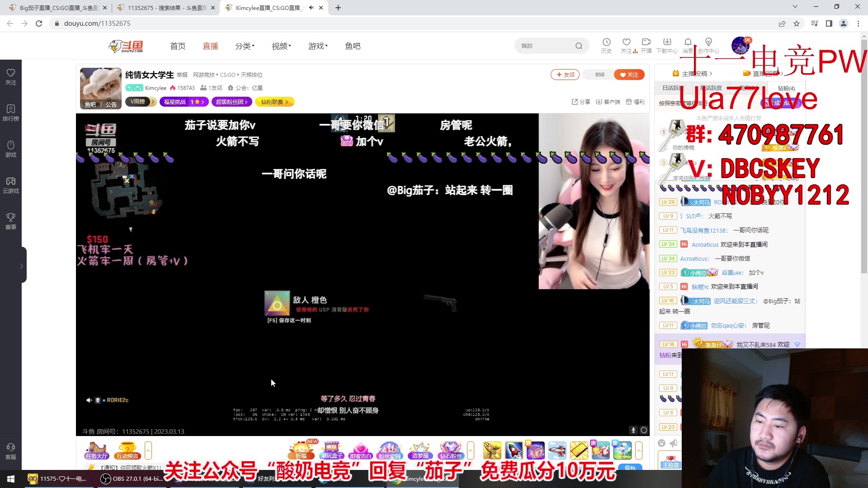868x488 pixels.
Task: Select 直播 in the navigation bar
Action: pyautogui.click(x=210, y=46)
